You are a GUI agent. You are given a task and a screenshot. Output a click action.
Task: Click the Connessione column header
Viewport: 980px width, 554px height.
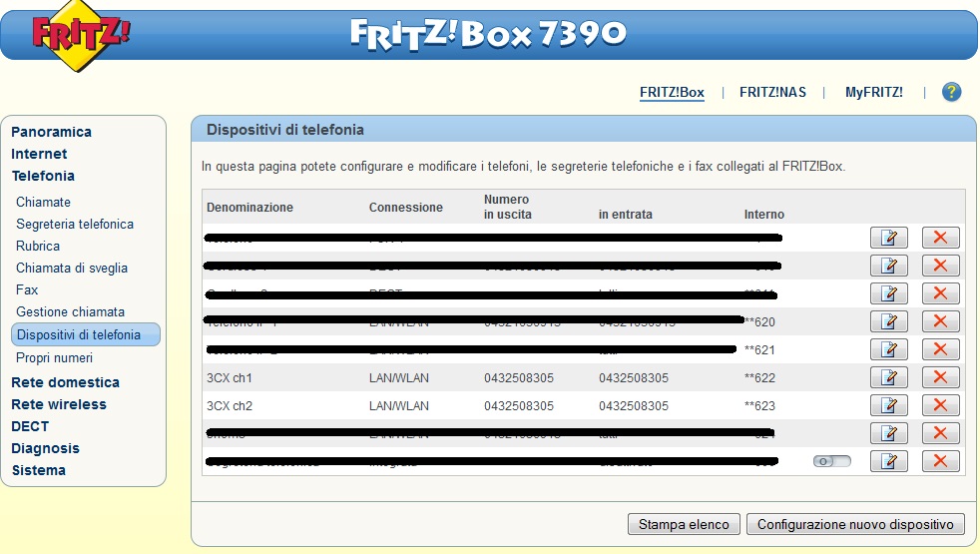(405, 207)
